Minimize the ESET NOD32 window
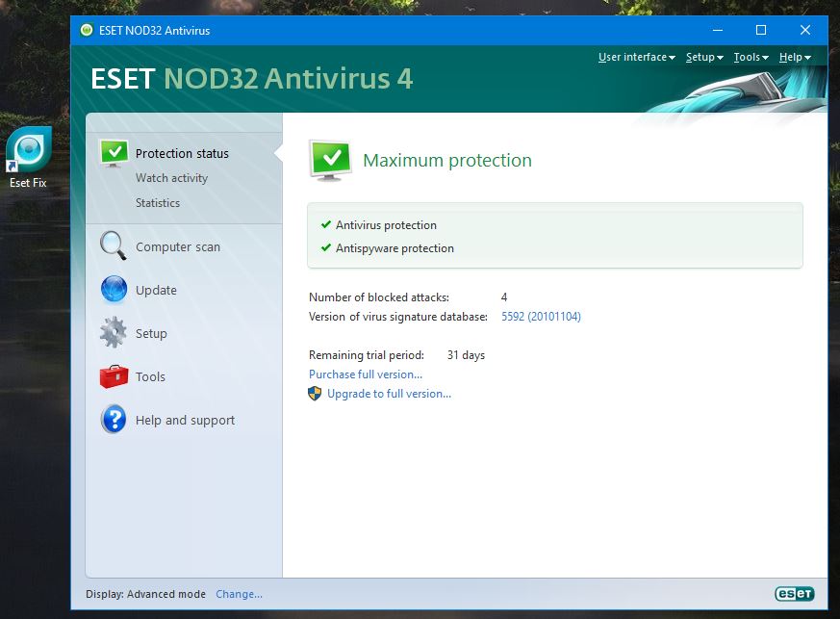 tap(718, 30)
